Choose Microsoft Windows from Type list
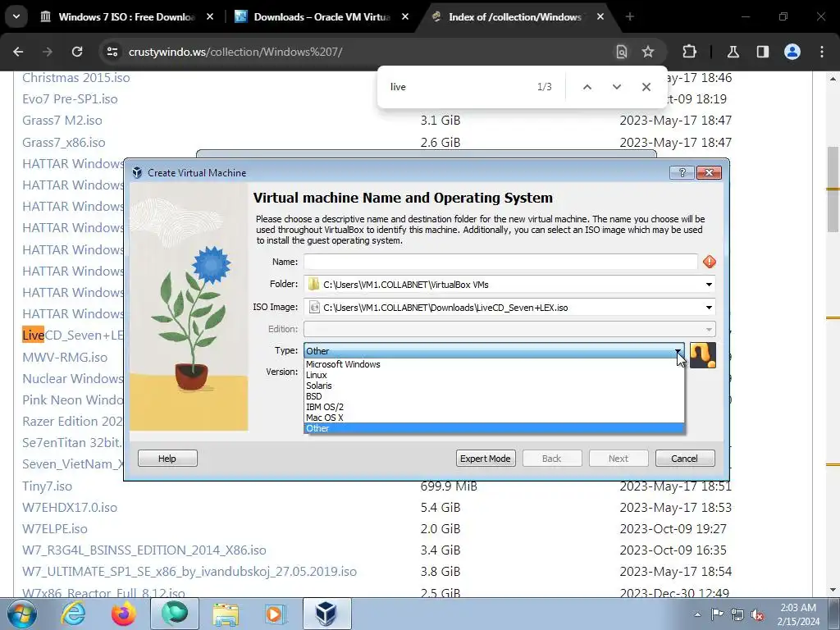 tap(494, 364)
